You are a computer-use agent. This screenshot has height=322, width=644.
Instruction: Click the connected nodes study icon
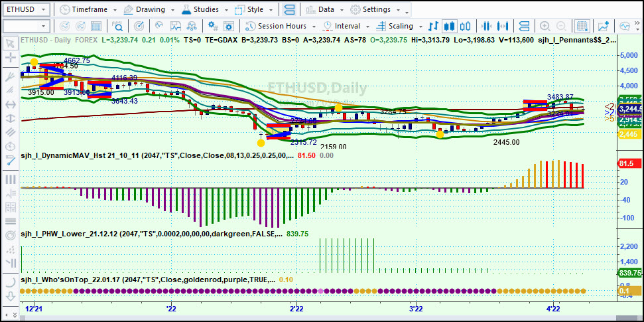[x=192, y=27]
